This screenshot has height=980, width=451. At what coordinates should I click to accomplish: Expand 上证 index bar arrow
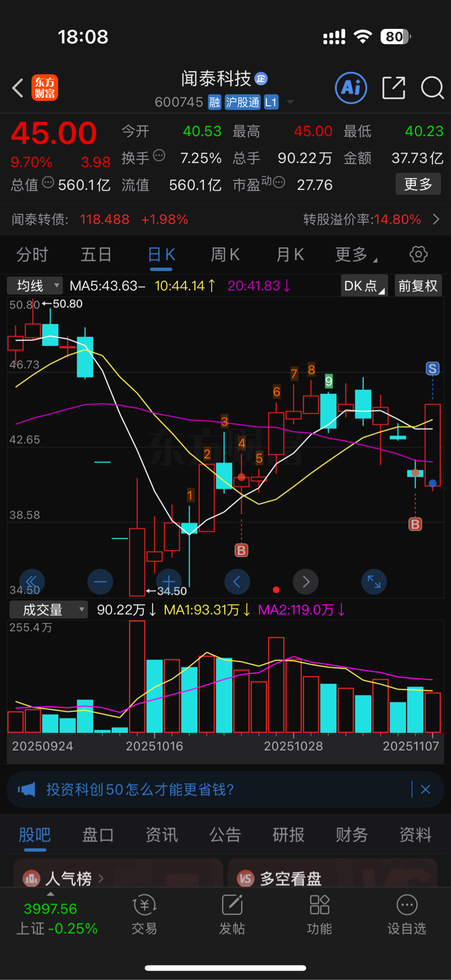[x=51, y=894]
